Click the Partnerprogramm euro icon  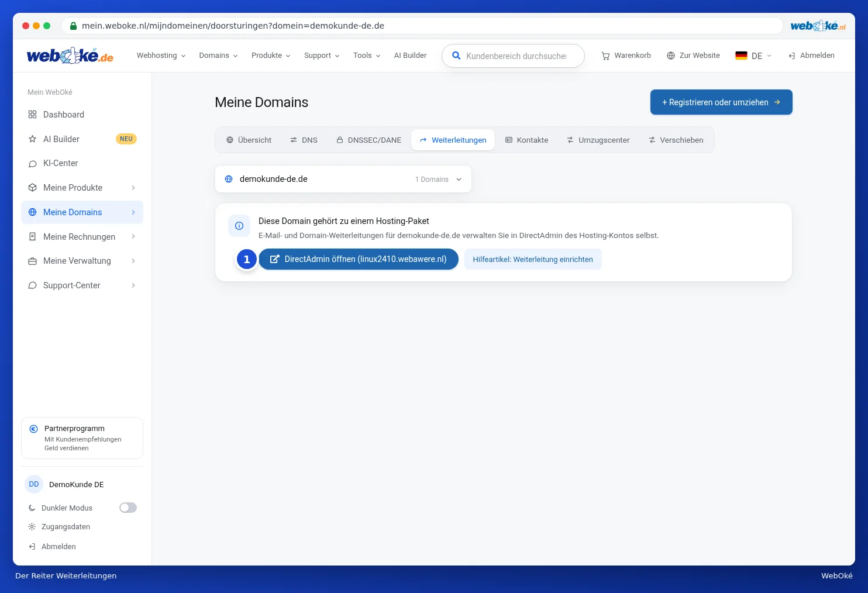(34, 429)
